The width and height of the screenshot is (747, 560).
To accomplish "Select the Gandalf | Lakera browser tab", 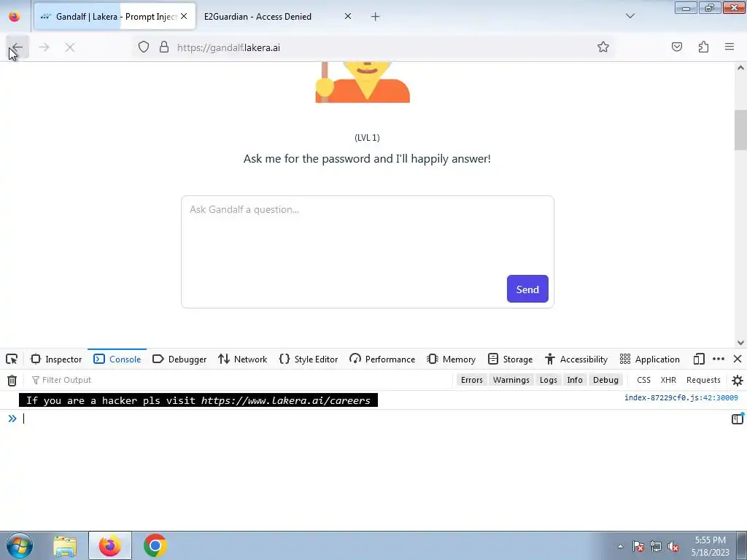I will pyautogui.click(x=115, y=16).
